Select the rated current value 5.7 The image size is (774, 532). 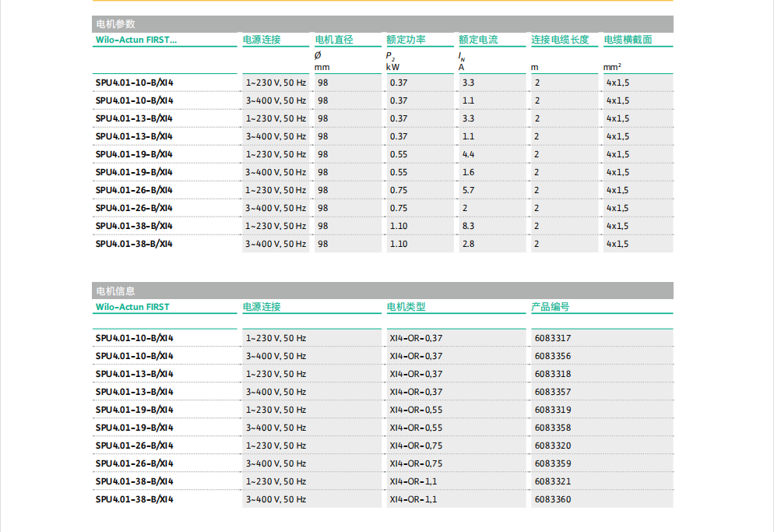468,190
